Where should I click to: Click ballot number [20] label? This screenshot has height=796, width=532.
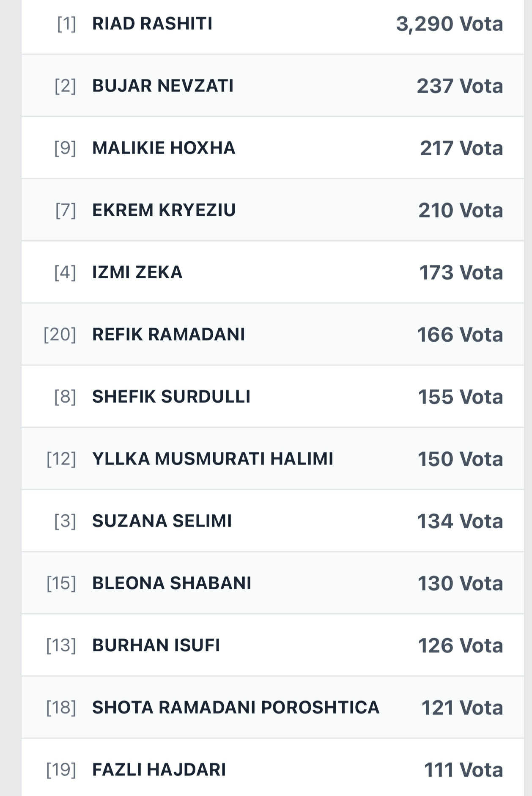pyautogui.click(x=60, y=335)
